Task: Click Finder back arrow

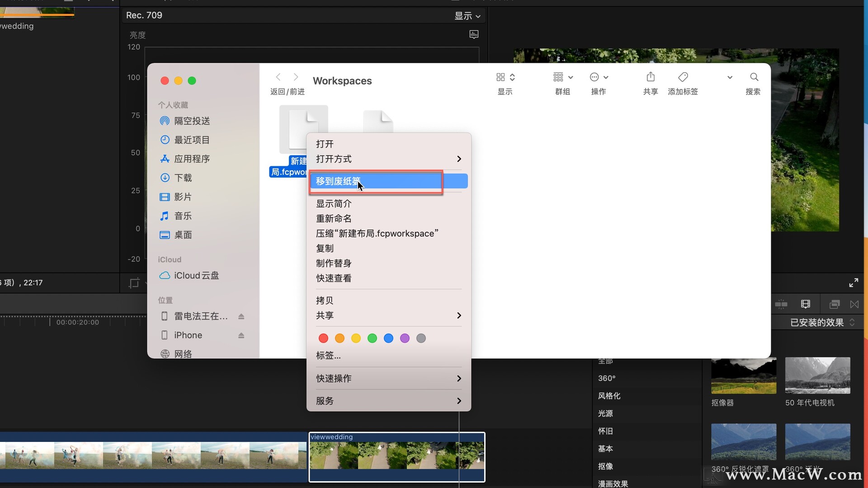Action: coord(278,77)
